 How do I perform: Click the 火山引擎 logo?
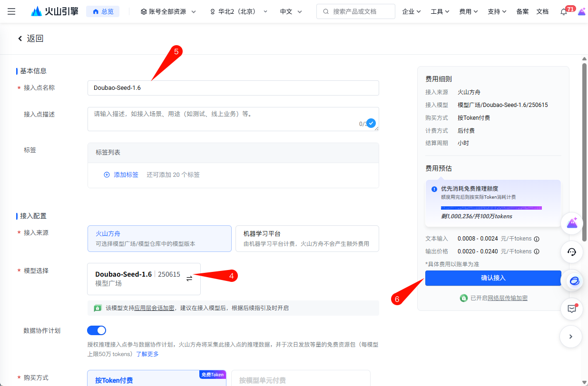[x=54, y=11]
